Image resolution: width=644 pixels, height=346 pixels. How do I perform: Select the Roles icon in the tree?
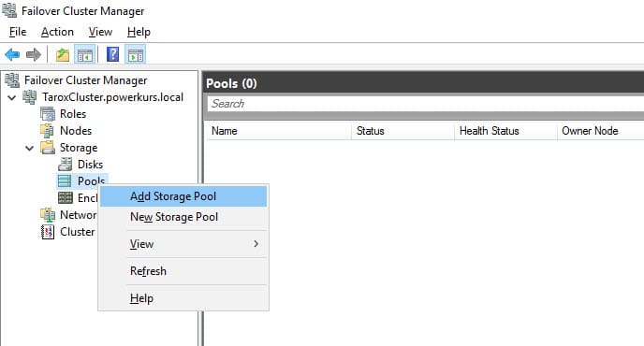[x=48, y=114]
